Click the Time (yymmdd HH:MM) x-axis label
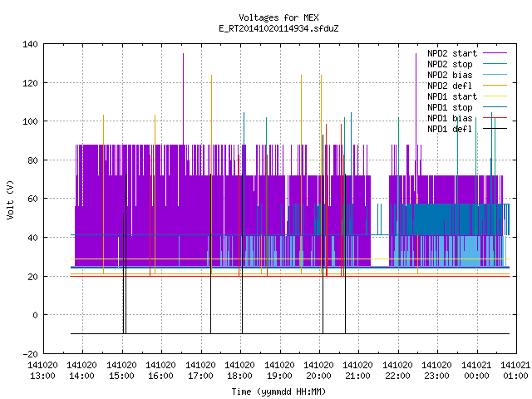 click(278, 392)
